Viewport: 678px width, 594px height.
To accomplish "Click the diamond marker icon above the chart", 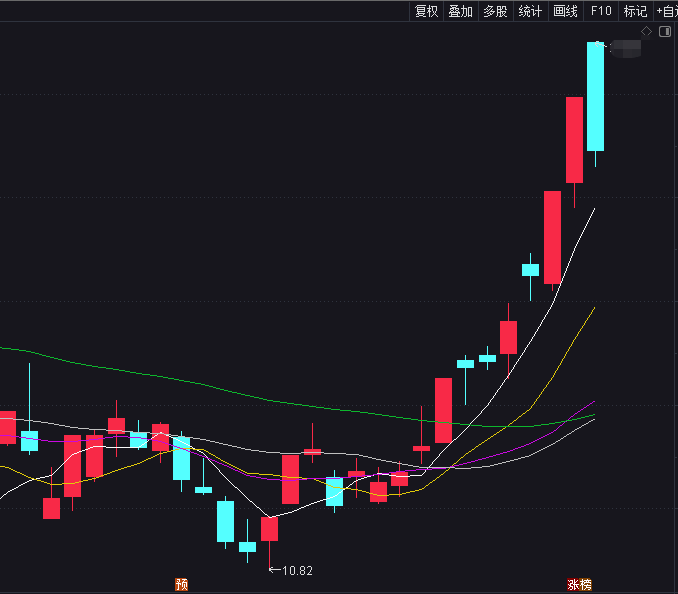I will 646,31.
